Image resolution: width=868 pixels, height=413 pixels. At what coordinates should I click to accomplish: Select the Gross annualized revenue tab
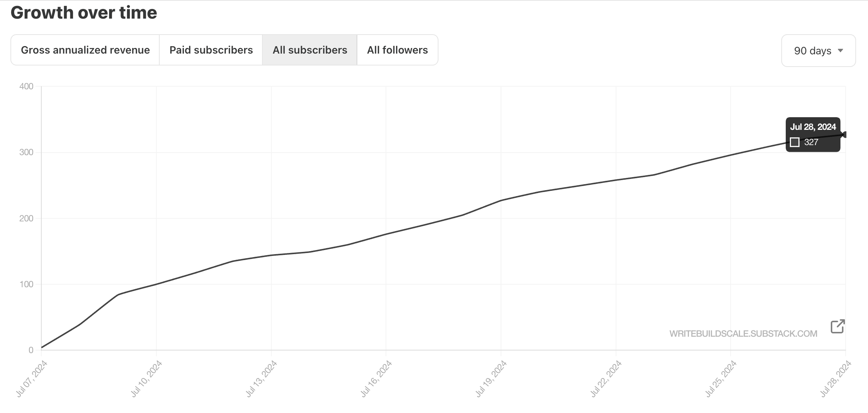(x=86, y=49)
